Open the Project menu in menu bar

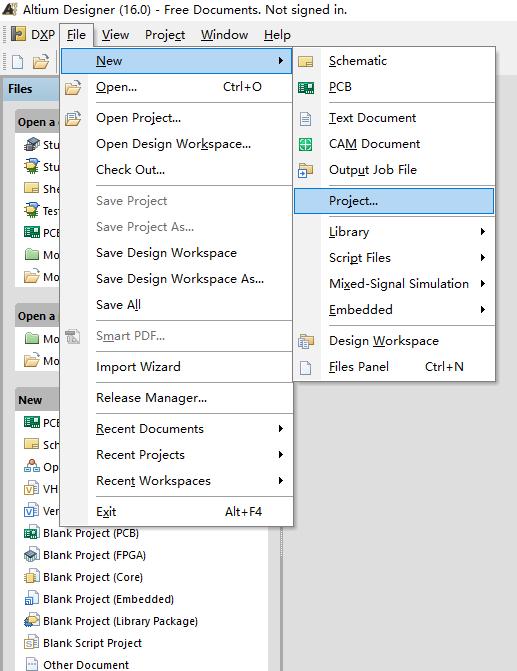[x=165, y=35]
